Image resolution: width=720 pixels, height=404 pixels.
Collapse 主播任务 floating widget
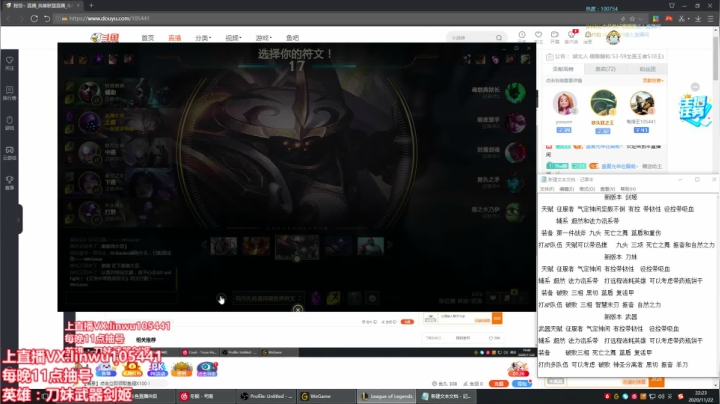click(695, 87)
